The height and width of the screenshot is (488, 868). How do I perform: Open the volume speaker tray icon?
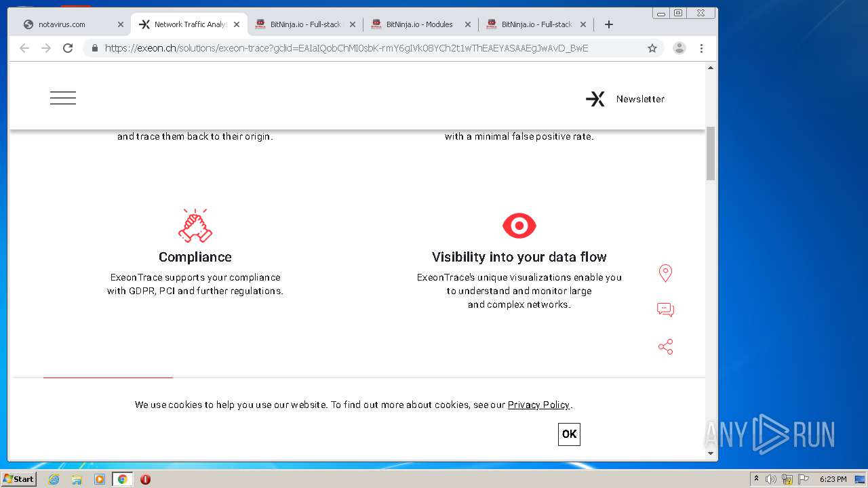click(771, 479)
